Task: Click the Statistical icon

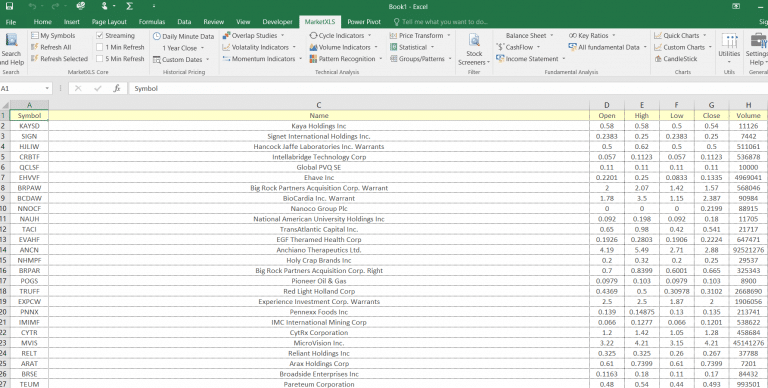Action: coord(394,48)
